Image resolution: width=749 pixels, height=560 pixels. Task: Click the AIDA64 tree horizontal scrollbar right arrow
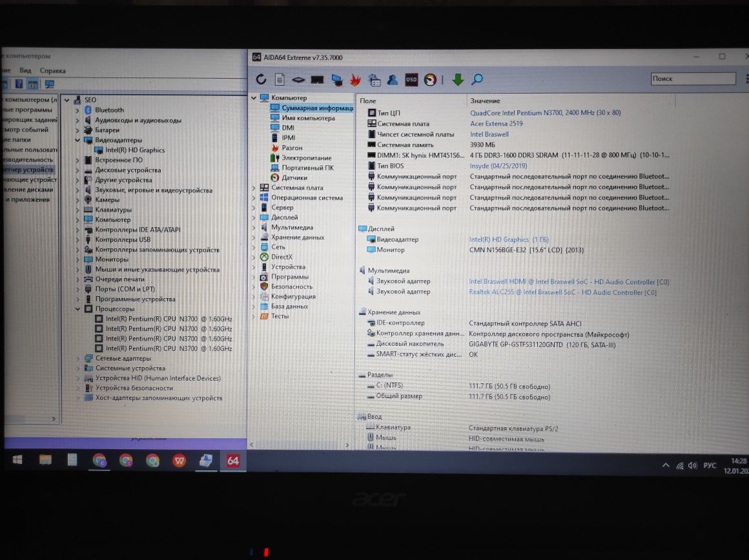click(347, 445)
